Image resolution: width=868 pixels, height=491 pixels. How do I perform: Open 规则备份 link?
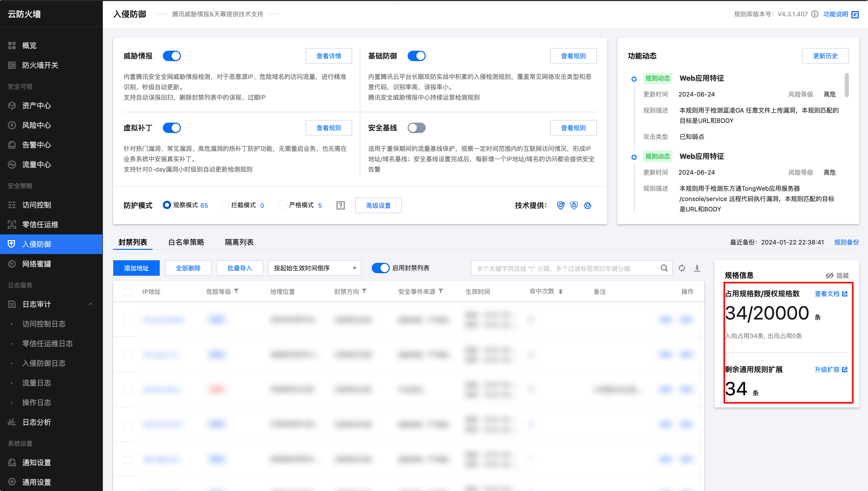[x=847, y=242]
